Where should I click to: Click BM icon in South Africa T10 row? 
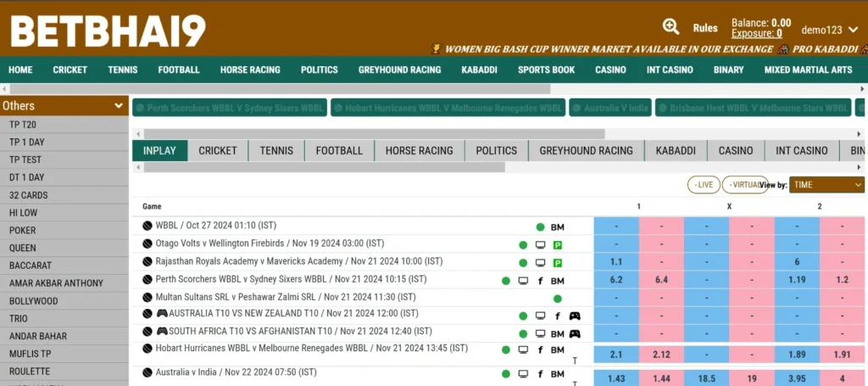(558, 334)
